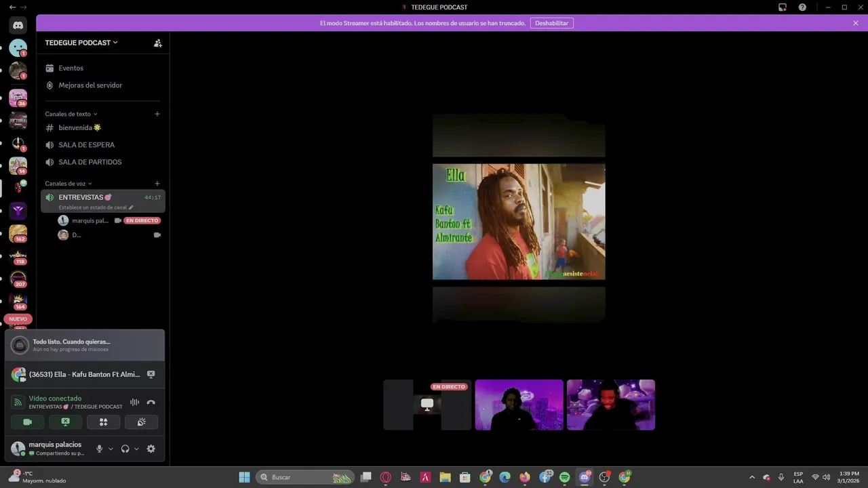Image resolution: width=868 pixels, height=488 pixels.
Task: Open the server icon with badge 118
Action: [x=18, y=257]
